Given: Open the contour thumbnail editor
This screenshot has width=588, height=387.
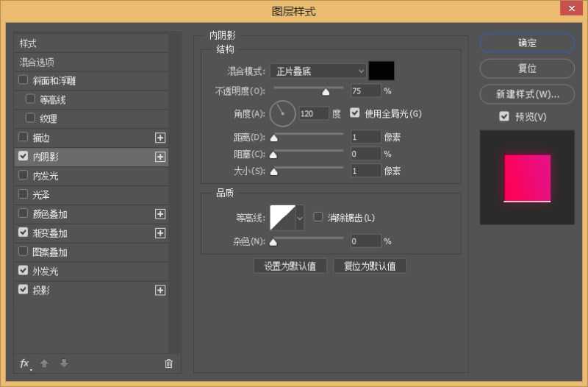Looking at the screenshot, I should pos(282,218).
